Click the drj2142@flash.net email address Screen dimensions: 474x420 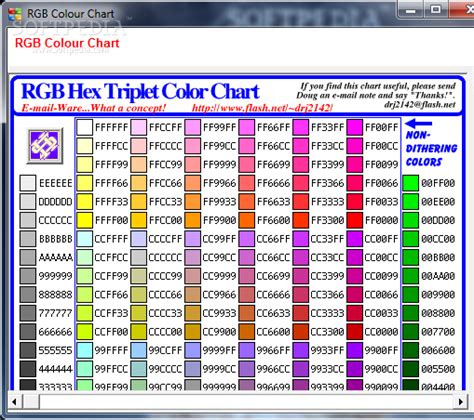click(420, 105)
